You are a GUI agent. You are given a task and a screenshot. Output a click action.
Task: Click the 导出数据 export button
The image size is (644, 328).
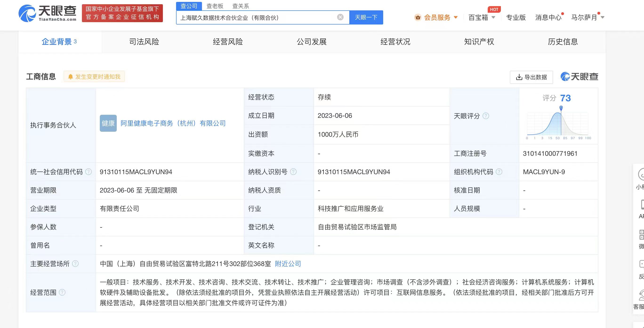click(531, 77)
